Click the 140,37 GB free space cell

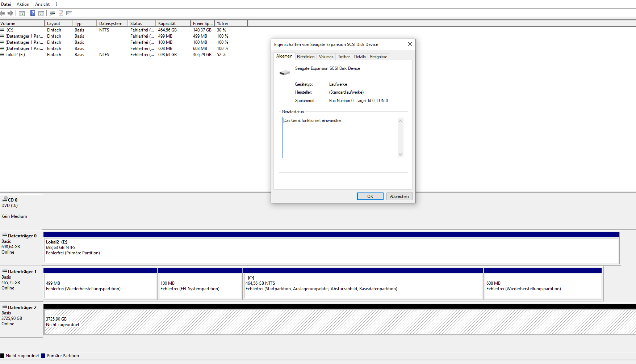pos(202,30)
